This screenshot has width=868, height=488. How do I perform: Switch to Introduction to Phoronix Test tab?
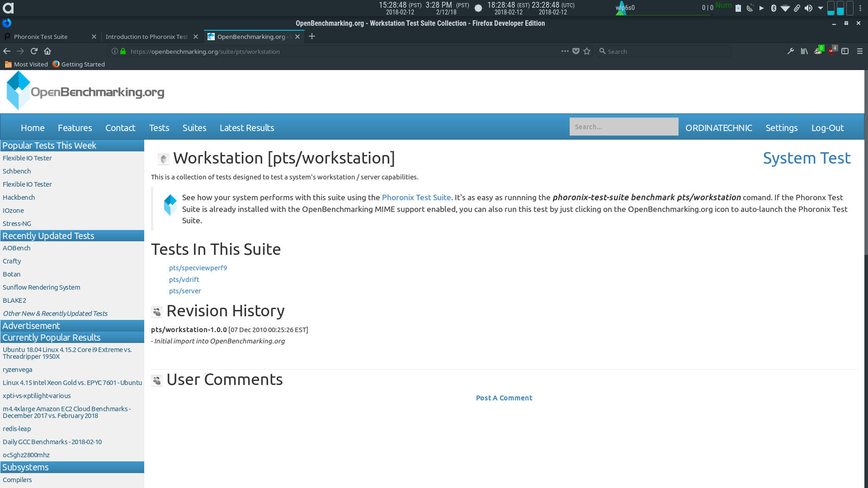(x=146, y=37)
